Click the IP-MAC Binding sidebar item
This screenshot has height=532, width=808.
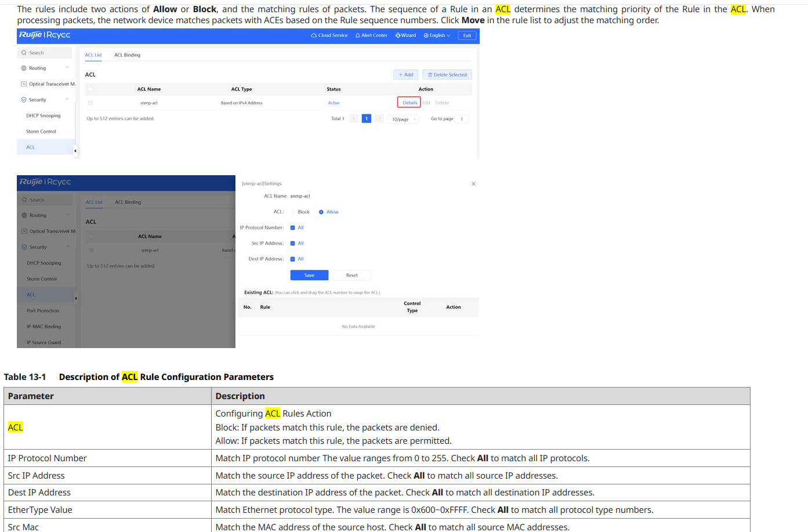[44, 327]
